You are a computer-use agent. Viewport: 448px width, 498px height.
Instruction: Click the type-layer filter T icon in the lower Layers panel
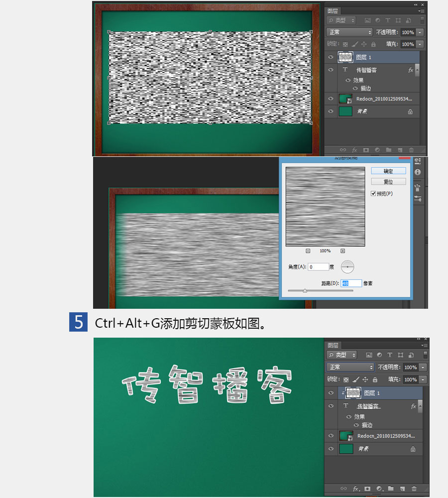point(390,355)
